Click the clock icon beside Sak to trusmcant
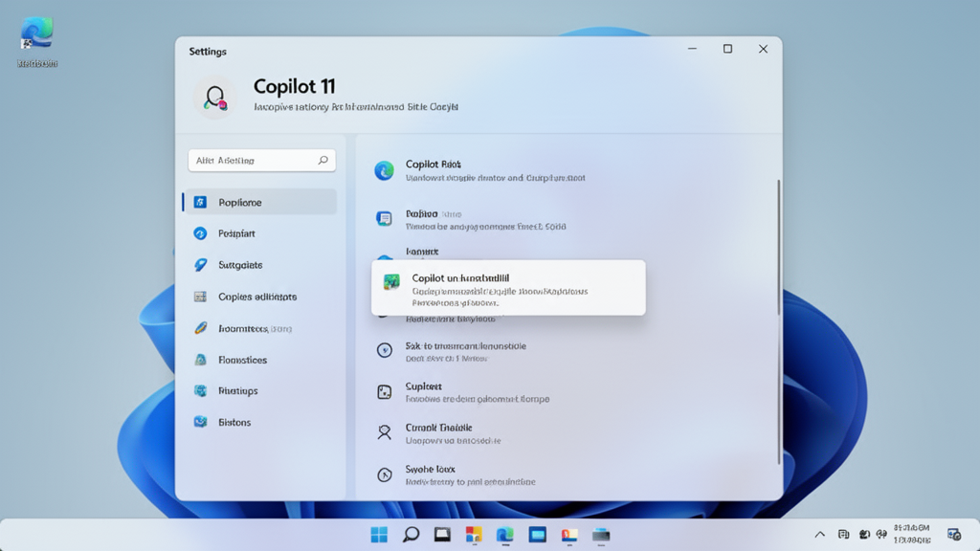Image resolution: width=980 pixels, height=551 pixels. tap(385, 350)
